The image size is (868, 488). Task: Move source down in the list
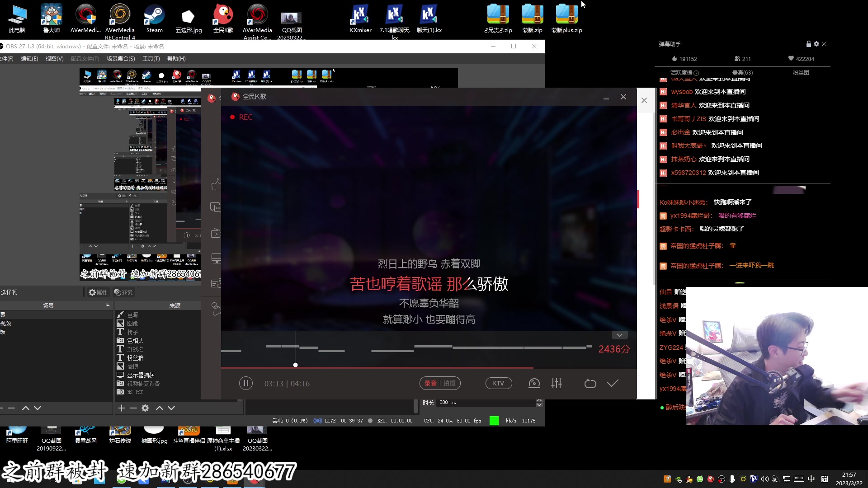point(171,408)
